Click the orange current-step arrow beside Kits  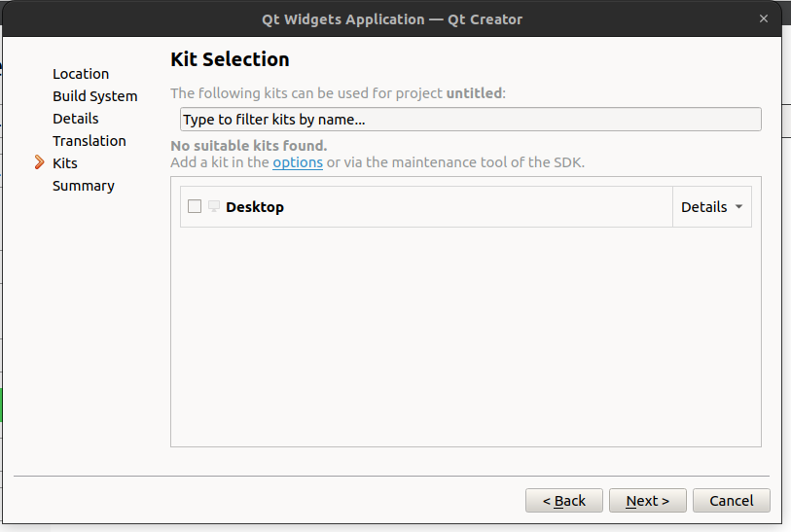[40, 162]
